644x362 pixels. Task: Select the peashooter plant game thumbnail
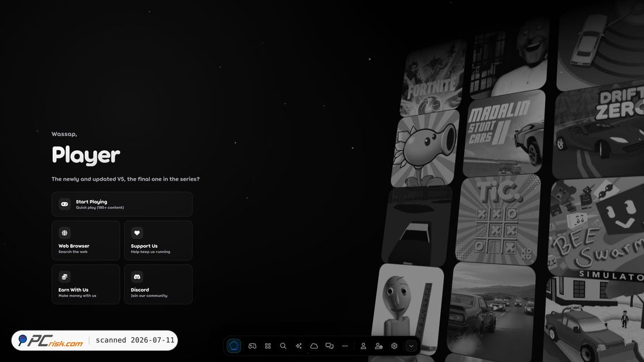[424, 149]
